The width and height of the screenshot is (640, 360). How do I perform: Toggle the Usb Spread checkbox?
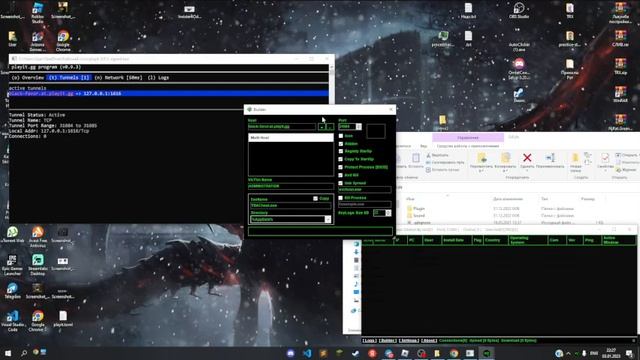tap(341, 183)
